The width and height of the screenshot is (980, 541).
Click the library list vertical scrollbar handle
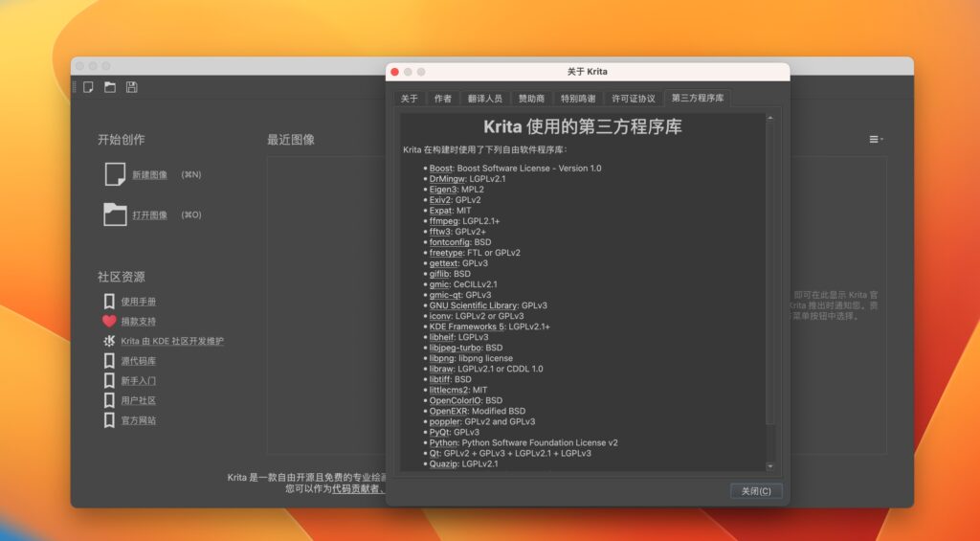pyautogui.click(x=770, y=273)
